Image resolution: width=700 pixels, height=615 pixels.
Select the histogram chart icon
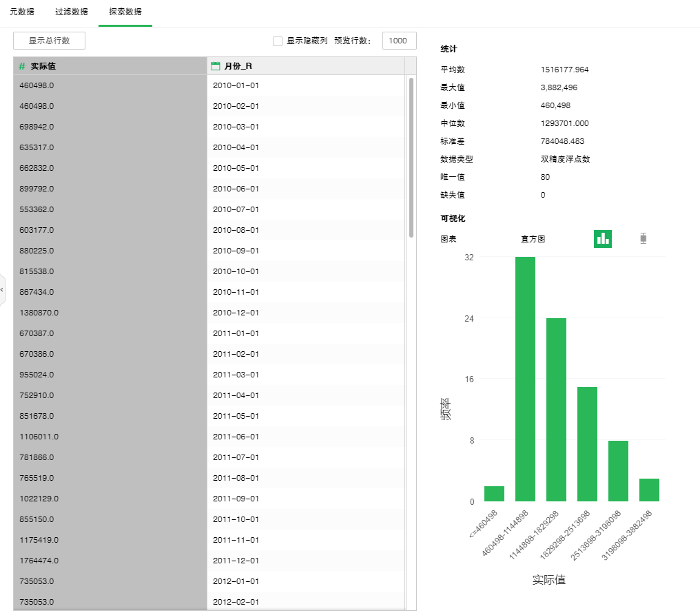pos(603,238)
